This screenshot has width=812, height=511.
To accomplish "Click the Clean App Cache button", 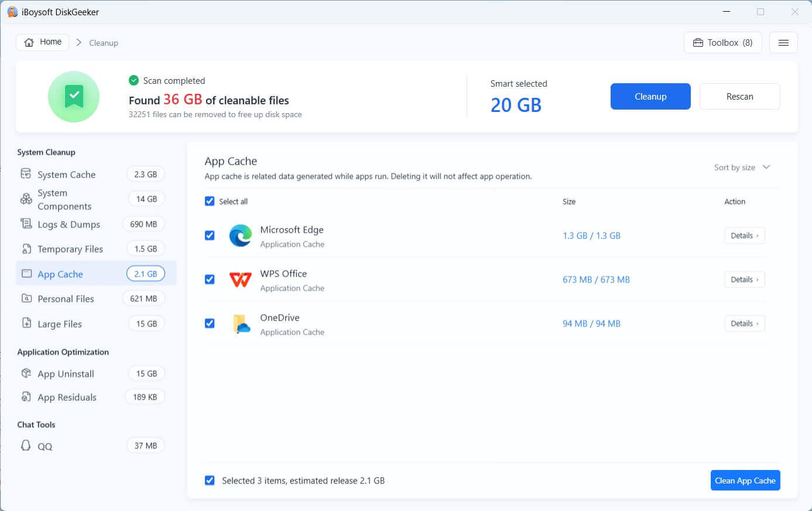I will [745, 480].
